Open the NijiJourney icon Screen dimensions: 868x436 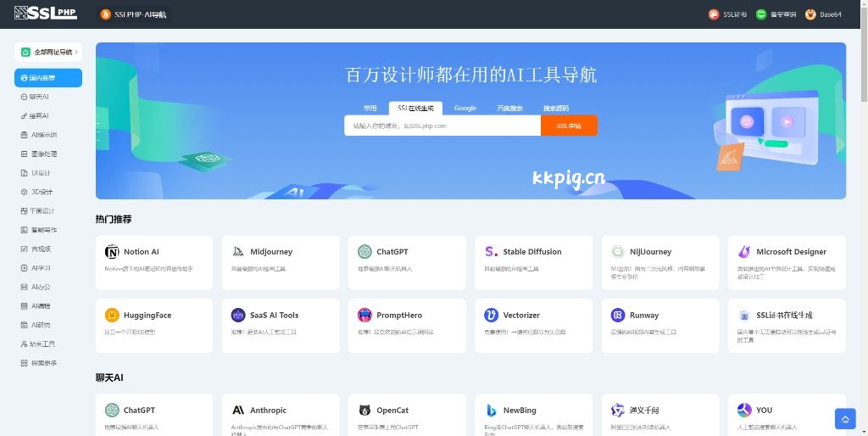coord(618,252)
